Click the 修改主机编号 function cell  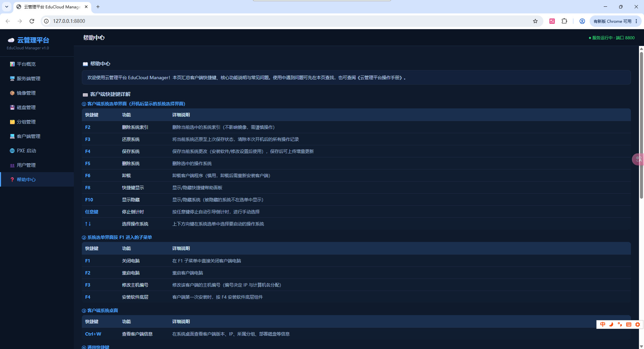click(x=135, y=285)
